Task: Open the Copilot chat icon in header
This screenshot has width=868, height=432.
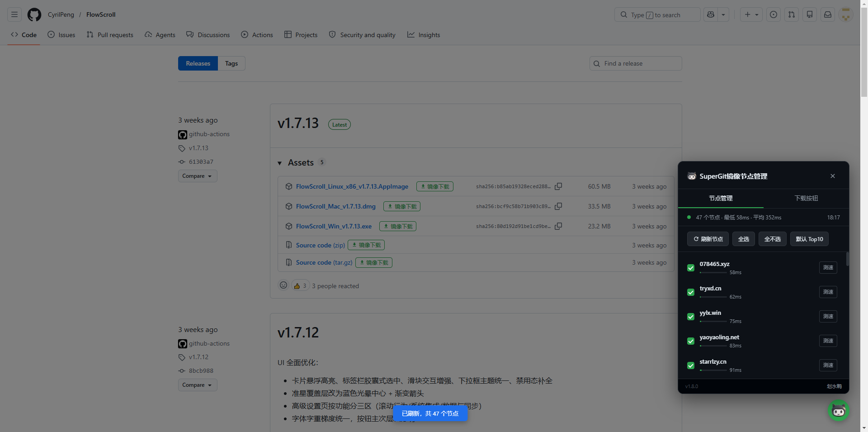Action: tap(711, 14)
